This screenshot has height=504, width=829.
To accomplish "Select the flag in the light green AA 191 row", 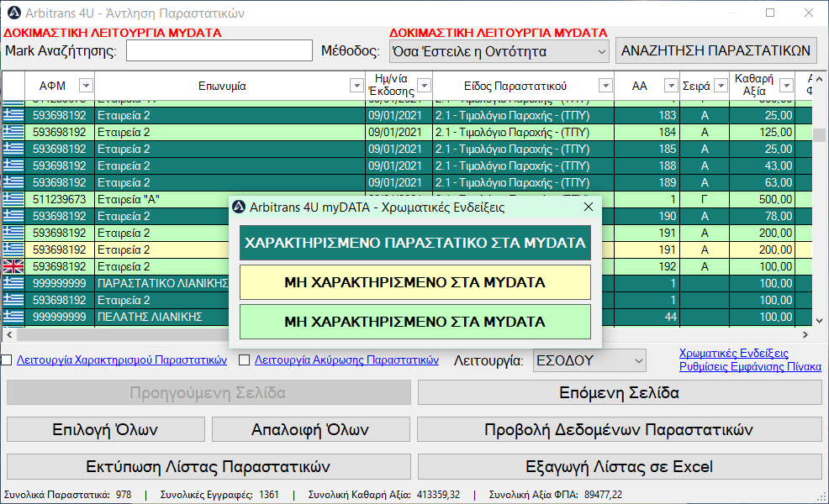I will click(13, 233).
